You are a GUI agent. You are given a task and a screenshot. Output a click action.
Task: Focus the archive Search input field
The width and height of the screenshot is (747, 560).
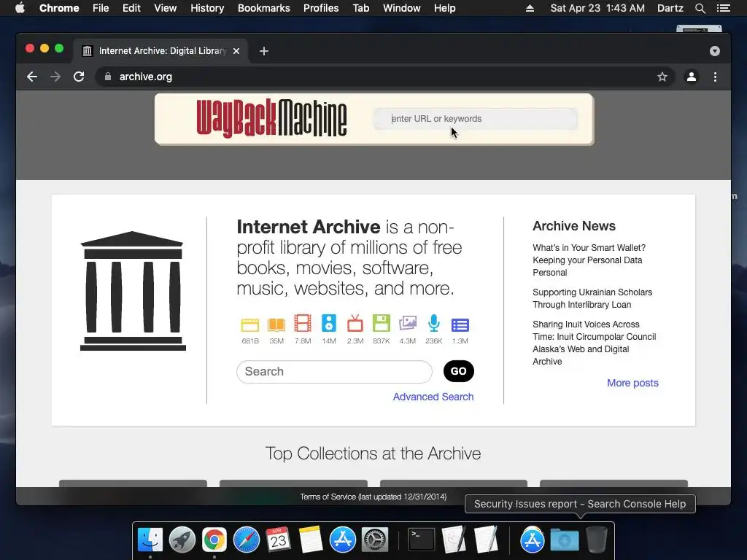(334, 371)
